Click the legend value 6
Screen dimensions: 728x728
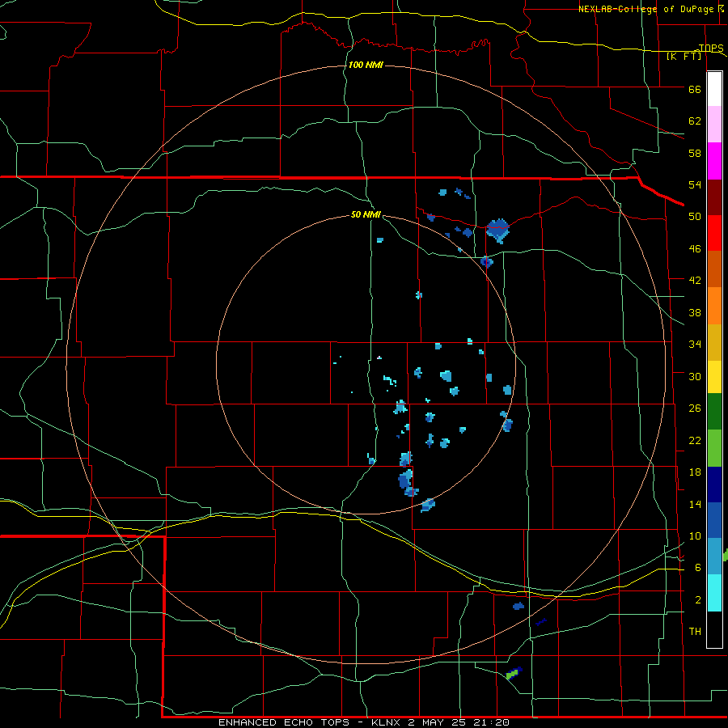[697, 568]
